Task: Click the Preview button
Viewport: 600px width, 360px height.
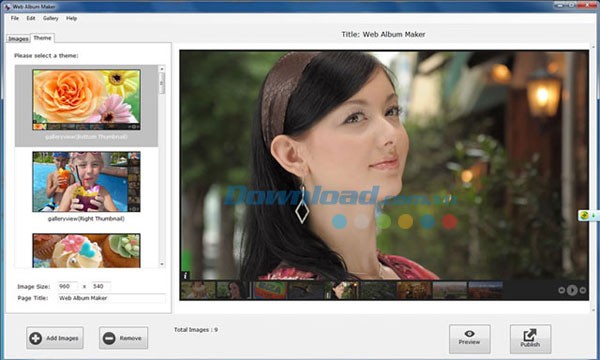Action: pyautogui.click(x=470, y=339)
